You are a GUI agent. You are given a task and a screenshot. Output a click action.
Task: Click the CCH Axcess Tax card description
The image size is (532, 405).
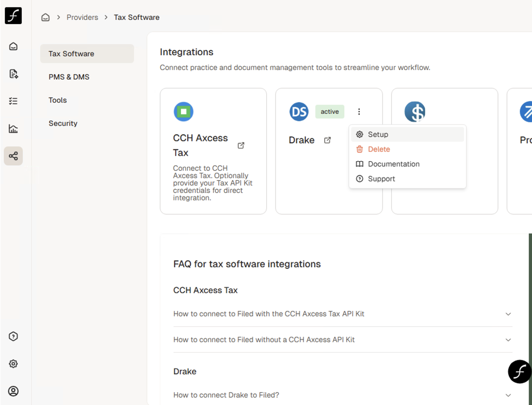[213, 183]
